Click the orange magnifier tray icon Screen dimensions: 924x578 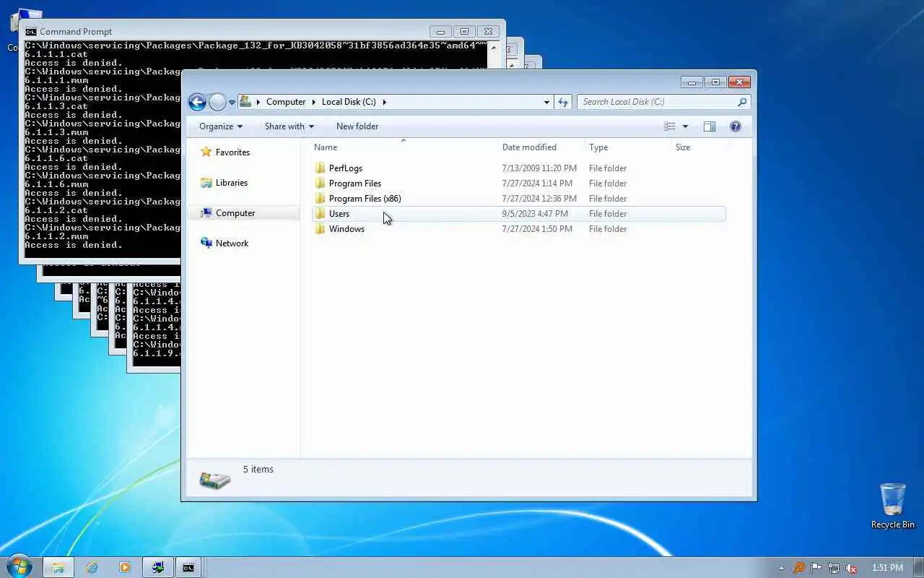click(799, 568)
